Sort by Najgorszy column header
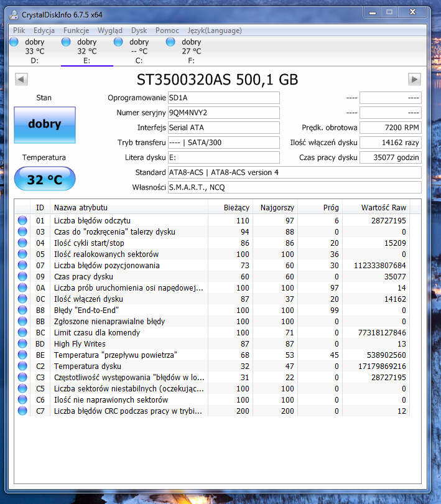 [275, 208]
